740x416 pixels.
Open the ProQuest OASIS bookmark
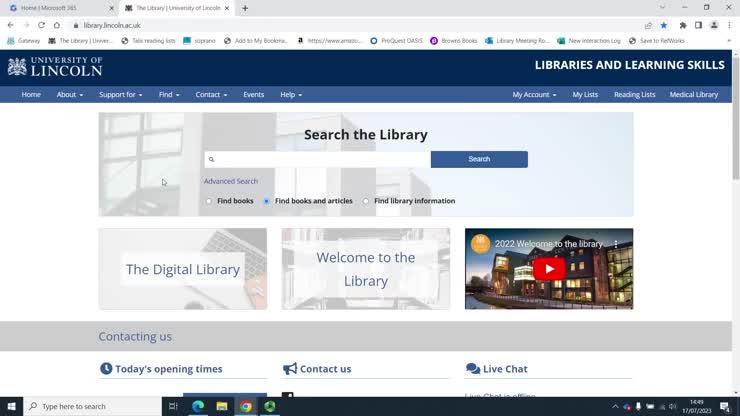[x=396, y=41]
